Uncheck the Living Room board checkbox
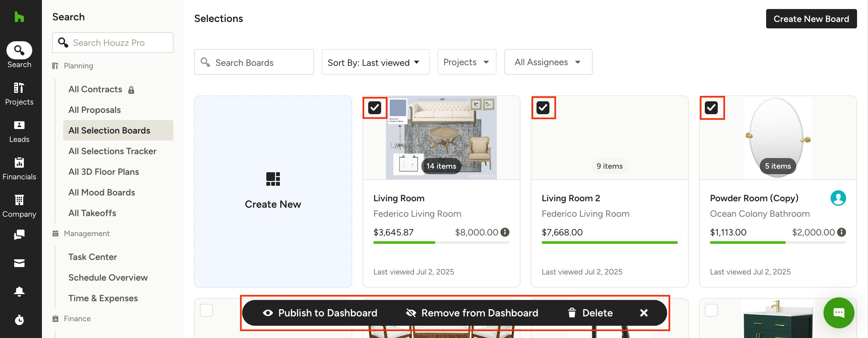 click(x=374, y=108)
